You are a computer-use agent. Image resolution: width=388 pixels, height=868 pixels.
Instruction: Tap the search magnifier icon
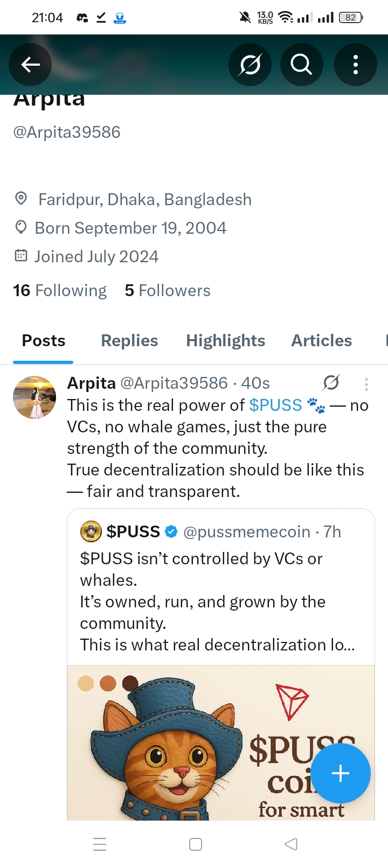click(301, 65)
